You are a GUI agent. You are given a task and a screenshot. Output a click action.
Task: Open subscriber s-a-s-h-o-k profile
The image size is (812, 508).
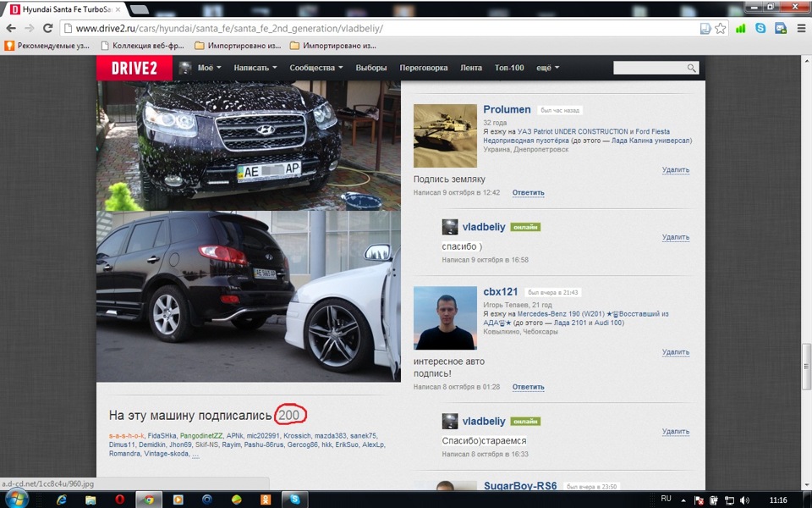point(126,436)
